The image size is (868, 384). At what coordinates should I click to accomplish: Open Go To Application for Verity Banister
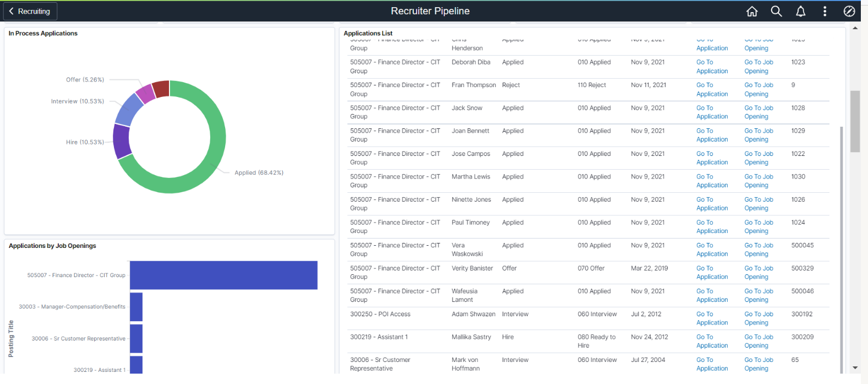pyautogui.click(x=712, y=273)
